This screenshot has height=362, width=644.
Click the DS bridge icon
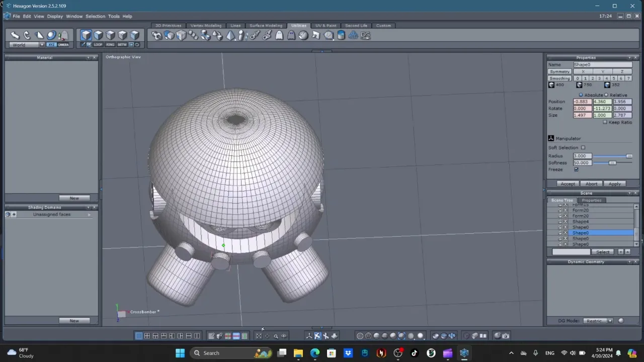[x=365, y=35]
